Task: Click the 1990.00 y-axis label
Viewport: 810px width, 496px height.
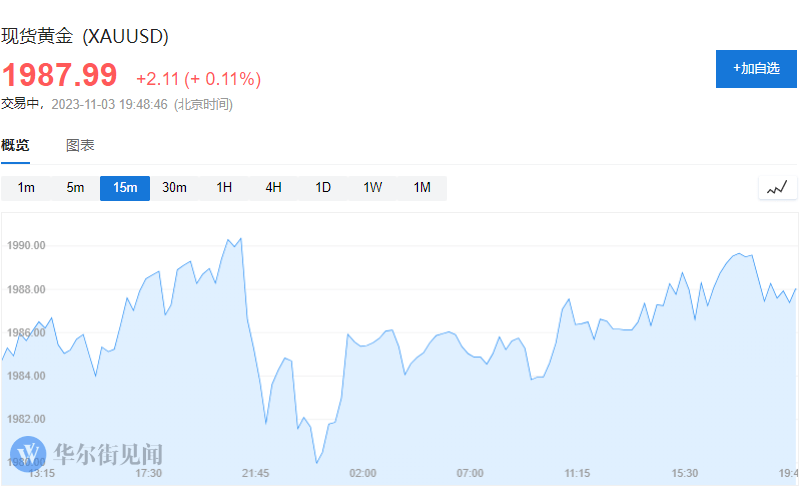Action: [26, 246]
